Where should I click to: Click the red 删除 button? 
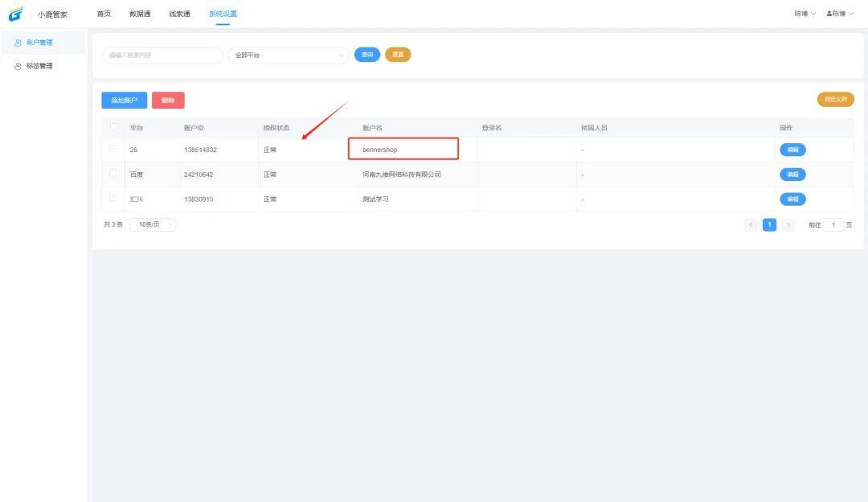[x=168, y=101]
